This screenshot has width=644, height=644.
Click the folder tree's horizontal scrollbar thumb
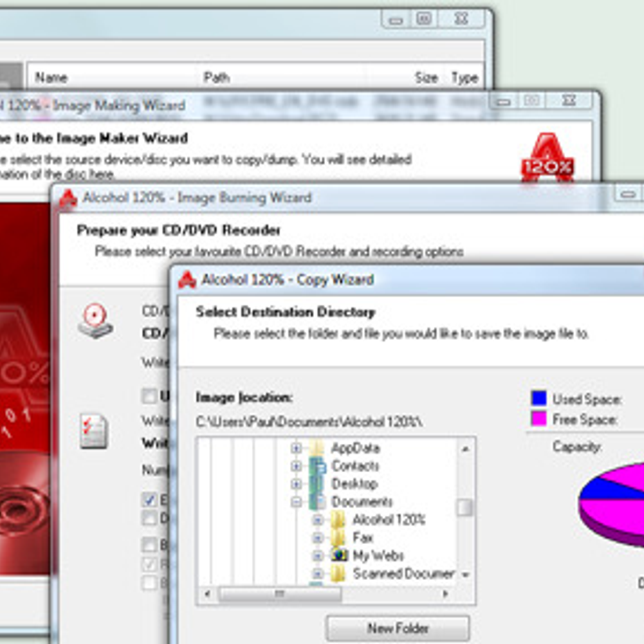(x=280, y=594)
